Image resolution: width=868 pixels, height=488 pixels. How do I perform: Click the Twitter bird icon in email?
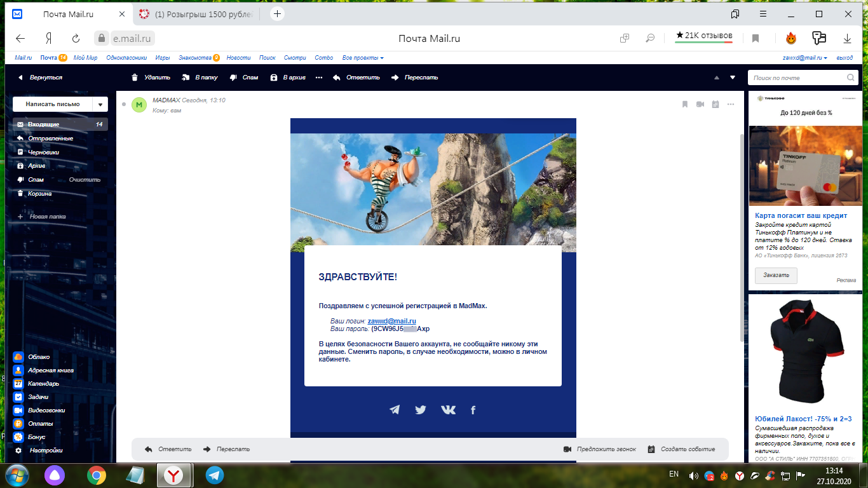(x=421, y=410)
